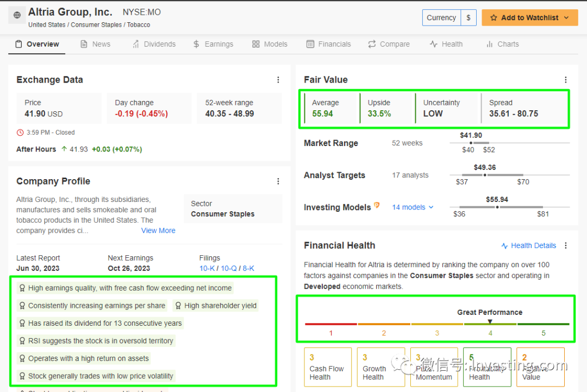The image size is (587, 392).
Task: Open the Fair Value three-dot menu
Action: [565, 80]
